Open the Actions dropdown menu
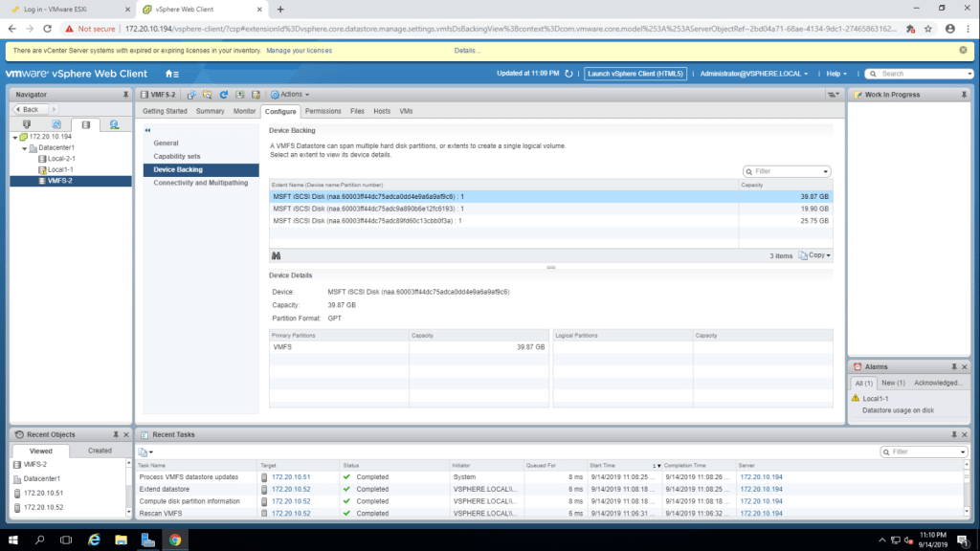 tap(289, 95)
